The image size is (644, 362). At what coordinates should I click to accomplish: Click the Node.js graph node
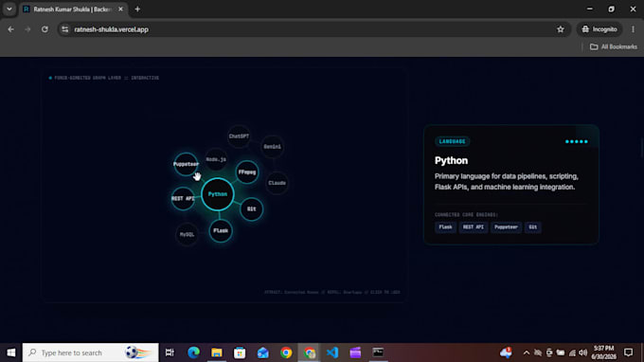[x=216, y=159]
